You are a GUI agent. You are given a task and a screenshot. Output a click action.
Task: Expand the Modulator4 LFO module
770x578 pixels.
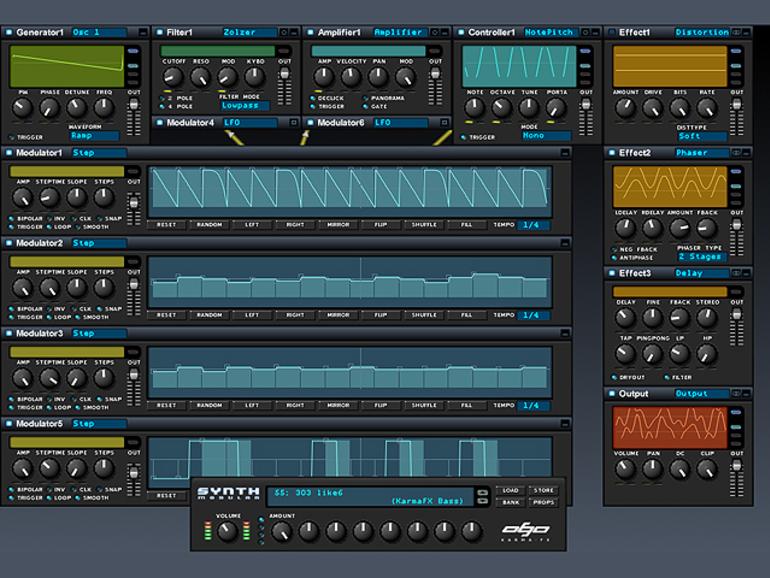[x=293, y=123]
